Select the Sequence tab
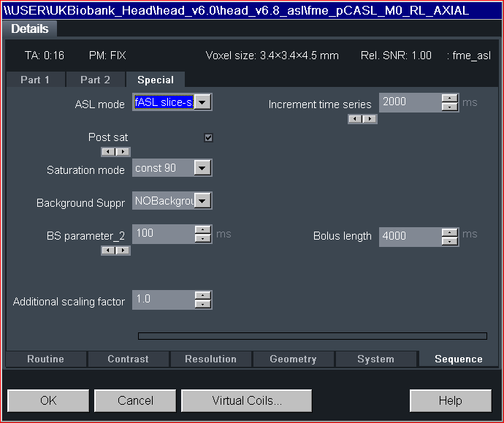This screenshot has width=504, height=423. (459, 359)
